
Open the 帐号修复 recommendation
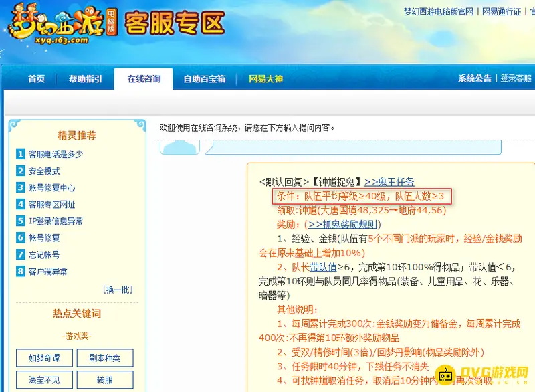pos(44,237)
